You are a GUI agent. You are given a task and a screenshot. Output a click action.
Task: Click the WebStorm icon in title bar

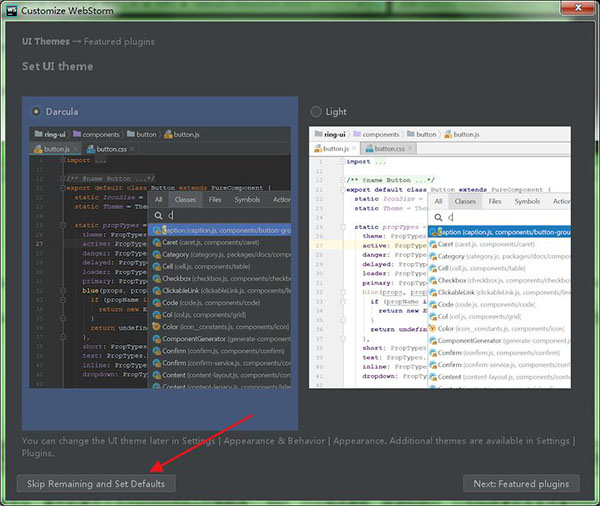pyautogui.click(x=11, y=10)
